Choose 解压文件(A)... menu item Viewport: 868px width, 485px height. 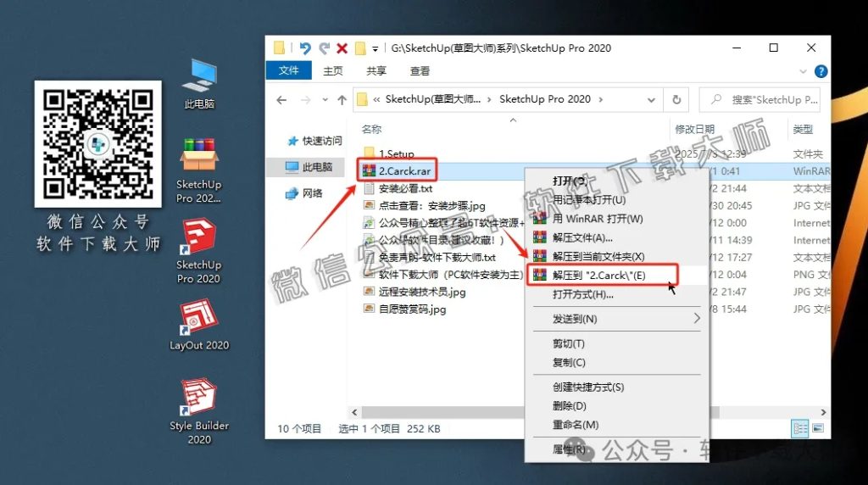617,237
